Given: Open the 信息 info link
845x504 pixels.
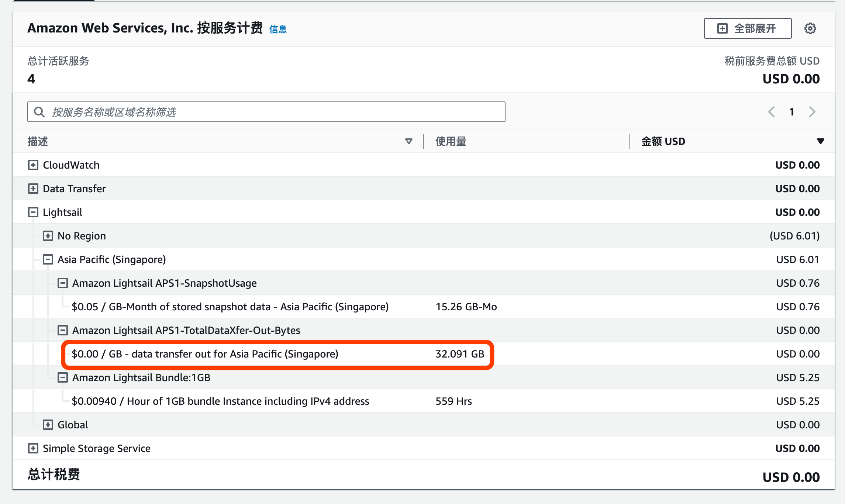Looking at the screenshot, I should (278, 30).
